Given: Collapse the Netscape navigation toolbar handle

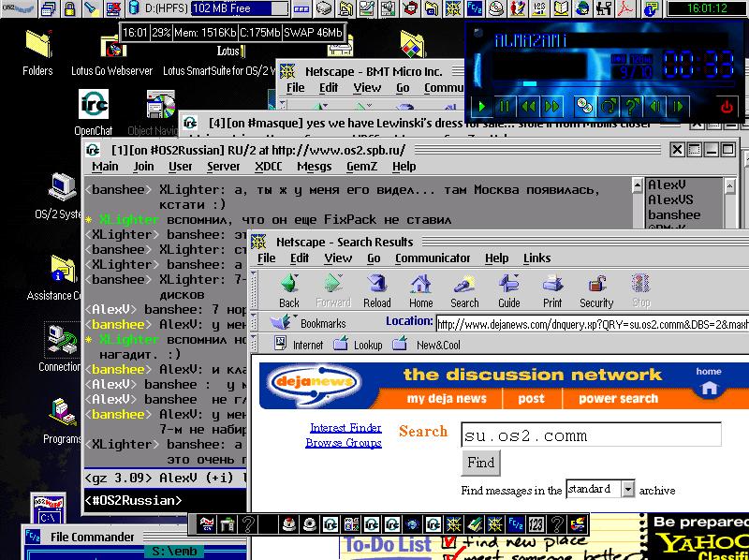Looking at the screenshot, I should coord(254,289).
